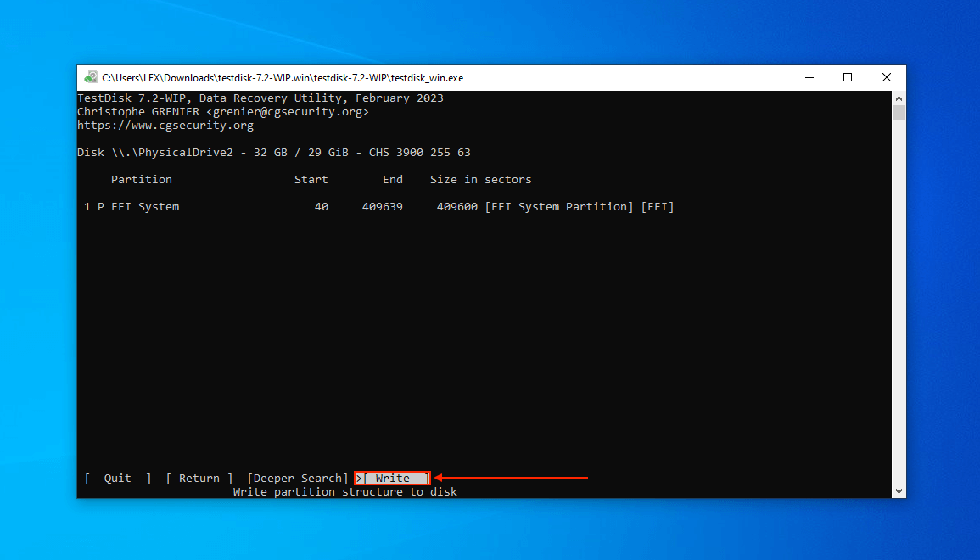
Task: Click the TestDisk 7.2-WIP version line
Action: point(260,98)
